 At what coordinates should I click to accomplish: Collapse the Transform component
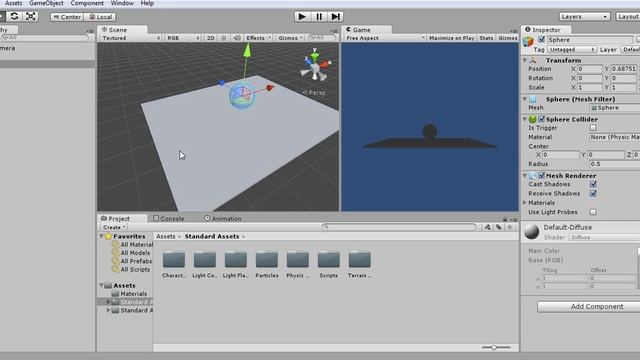pyautogui.click(x=525, y=60)
